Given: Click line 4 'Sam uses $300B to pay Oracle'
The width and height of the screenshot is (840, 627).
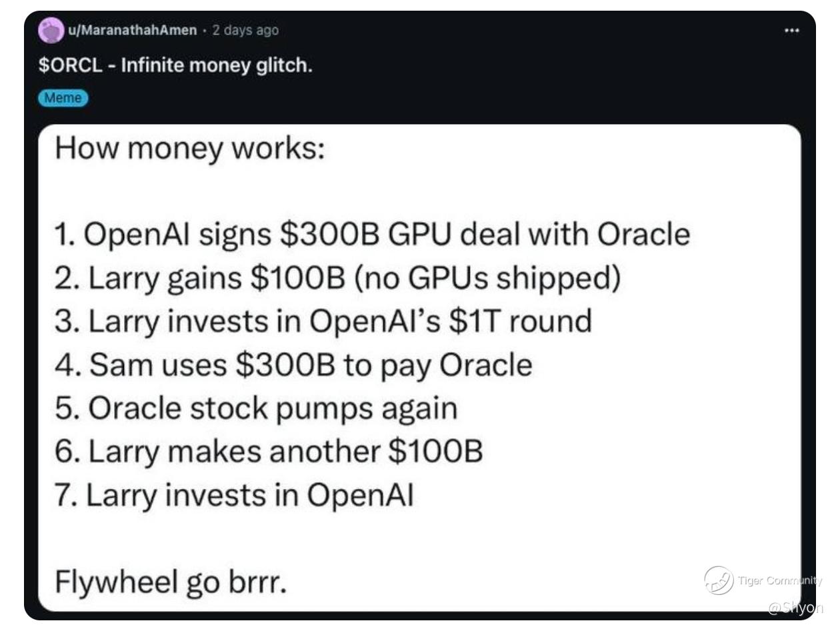Looking at the screenshot, I should tap(293, 365).
